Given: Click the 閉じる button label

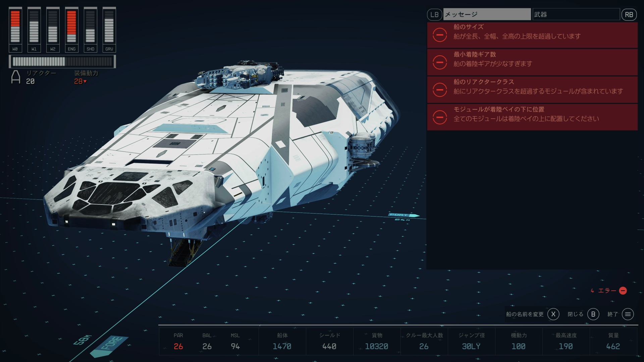Looking at the screenshot, I should (x=575, y=314).
